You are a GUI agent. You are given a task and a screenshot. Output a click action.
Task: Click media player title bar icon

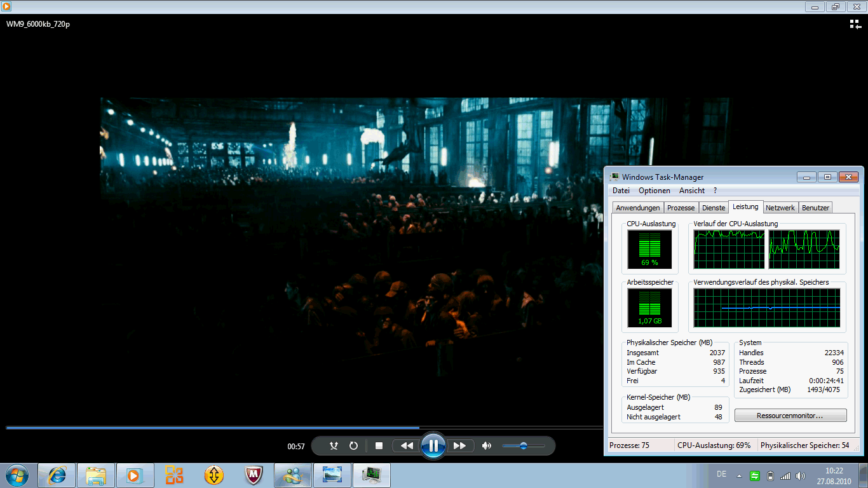pos(6,6)
